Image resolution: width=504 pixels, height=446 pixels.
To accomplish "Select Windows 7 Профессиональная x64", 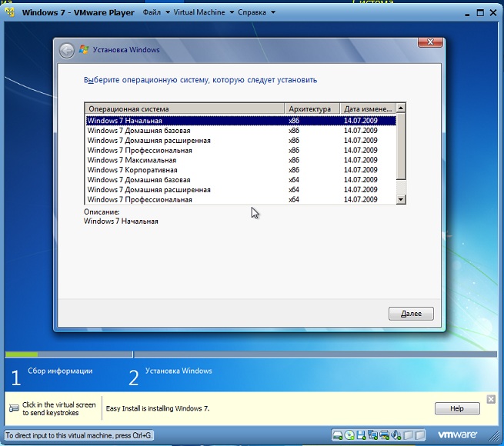I will coord(241,199).
